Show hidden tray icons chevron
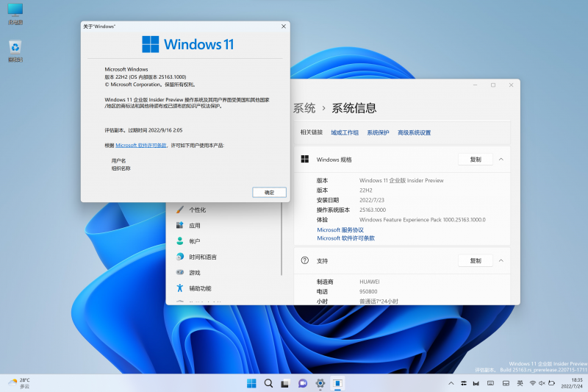Image resolution: width=588 pixels, height=392 pixels. point(451,383)
